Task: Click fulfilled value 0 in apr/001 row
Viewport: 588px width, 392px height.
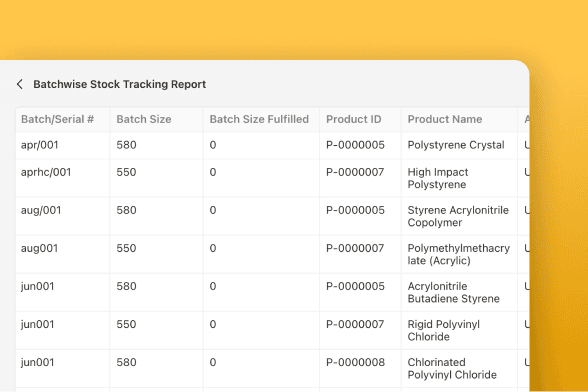Action: click(213, 145)
